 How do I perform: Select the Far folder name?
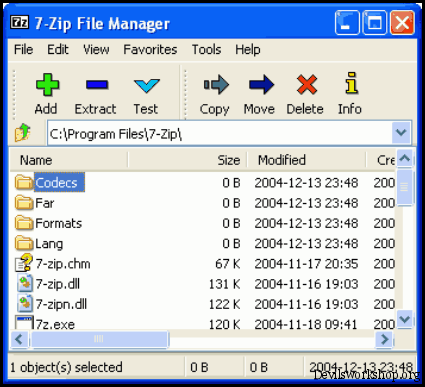pyautogui.click(x=45, y=203)
